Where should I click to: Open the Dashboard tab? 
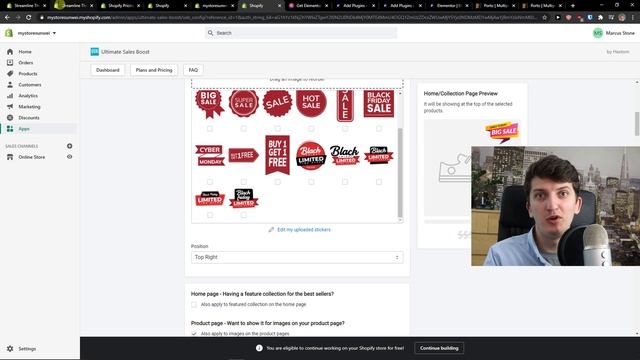coord(108,70)
